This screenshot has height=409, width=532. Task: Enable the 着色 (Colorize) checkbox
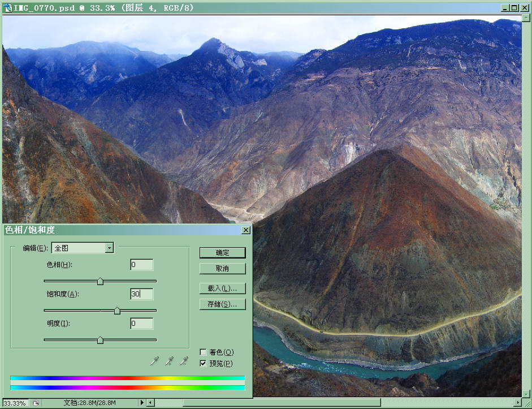coord(204,352)
